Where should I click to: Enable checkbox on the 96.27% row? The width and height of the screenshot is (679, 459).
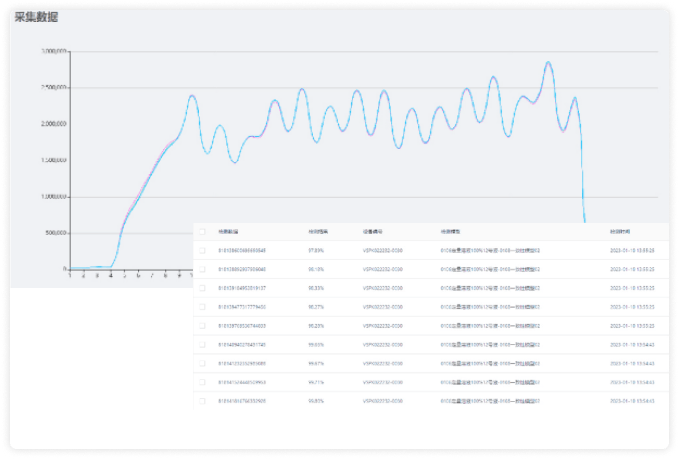pos(202,307)
